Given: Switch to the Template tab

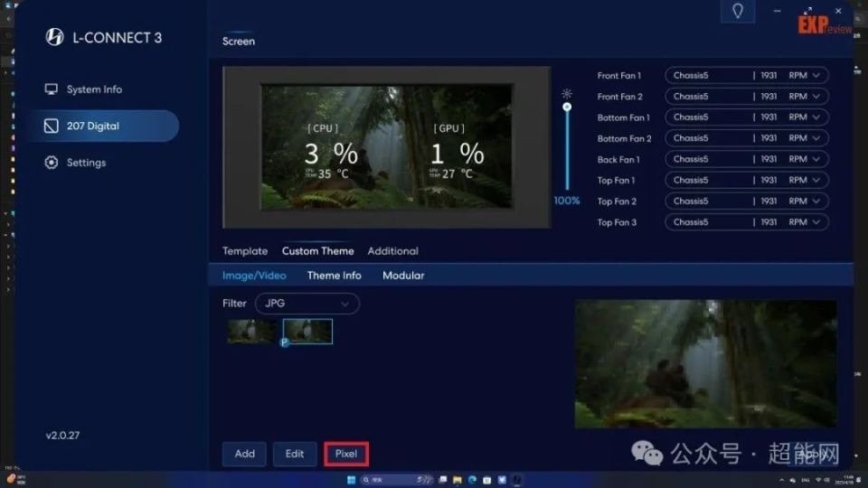Looking at the screenshot, I should click(x=245, y=251).
